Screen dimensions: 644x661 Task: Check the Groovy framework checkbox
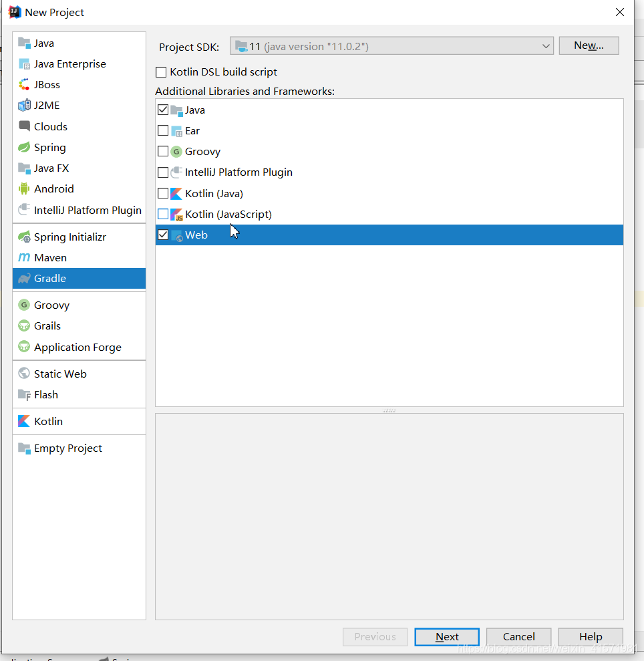[163, 151]
